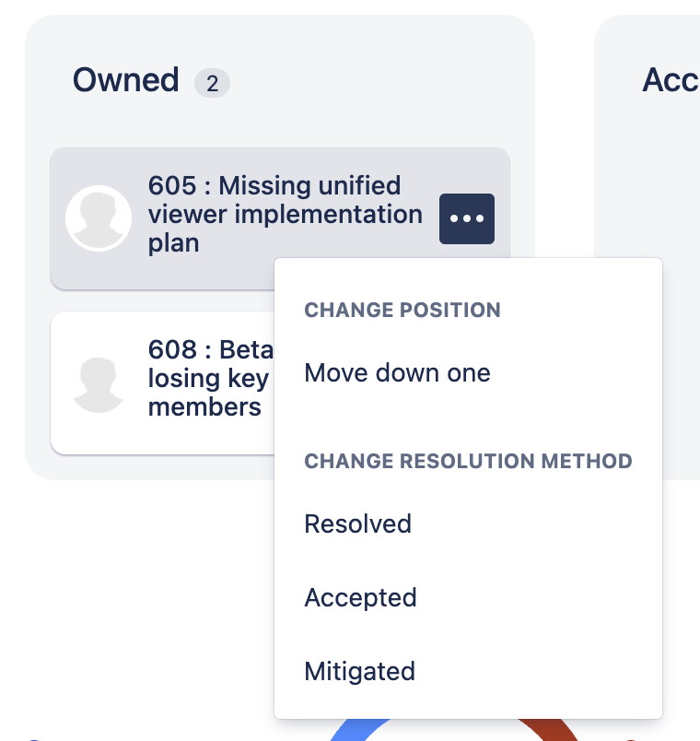This screenshot has height=741, width=700.
Task: Click the Change Position section header
Action: pos(402,310)
